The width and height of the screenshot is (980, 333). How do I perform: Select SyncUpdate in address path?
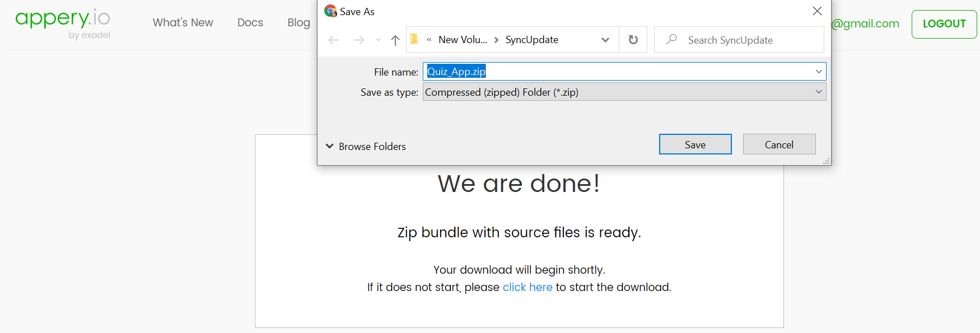(531, 40)
